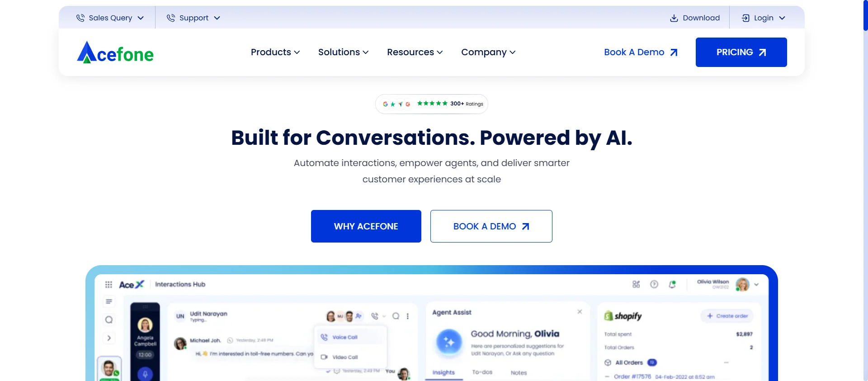Click the AceX logo in dashboard

pyautogui.click(x=132, y=285)
